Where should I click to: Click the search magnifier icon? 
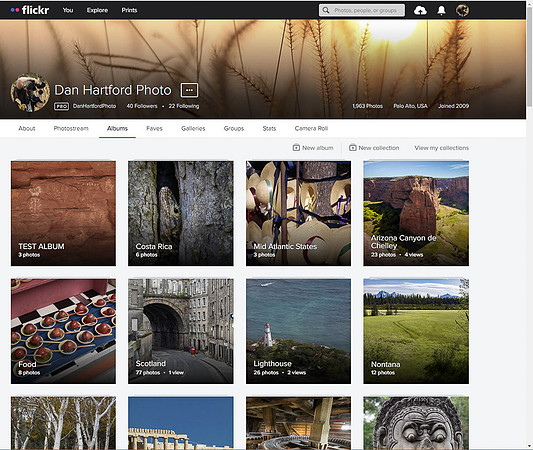click(326, 10)
